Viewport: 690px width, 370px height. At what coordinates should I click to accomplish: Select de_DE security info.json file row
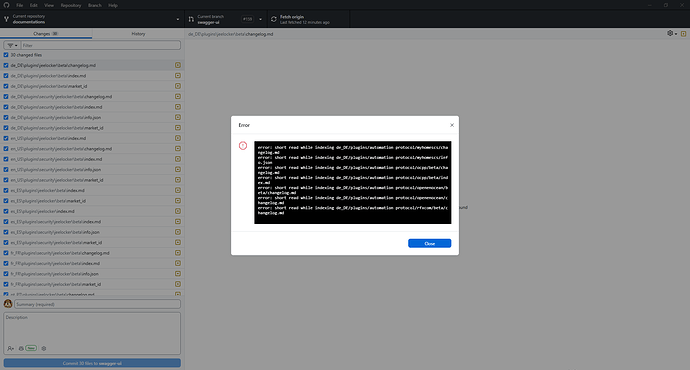point(92,117)
